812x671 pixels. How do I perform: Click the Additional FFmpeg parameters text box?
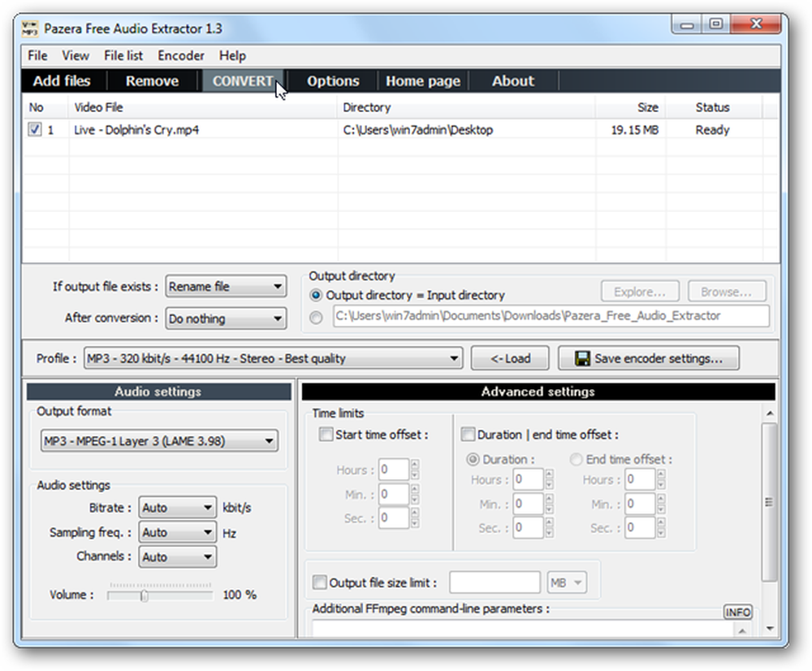(x=523, y=629)
